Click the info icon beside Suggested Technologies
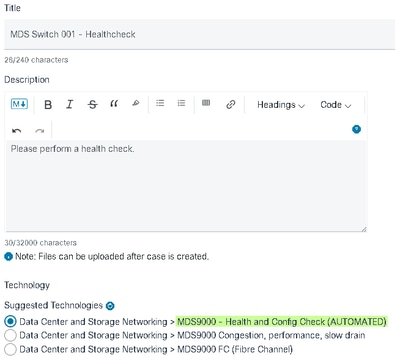The width and height of the screenshot is (400, 363). [110, 306]
